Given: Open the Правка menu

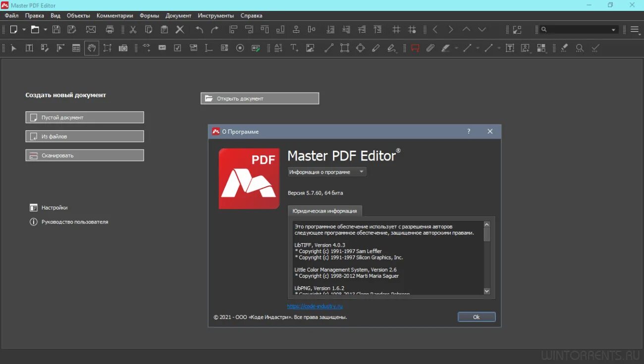Looking at the screenshot, I should 35,16.
